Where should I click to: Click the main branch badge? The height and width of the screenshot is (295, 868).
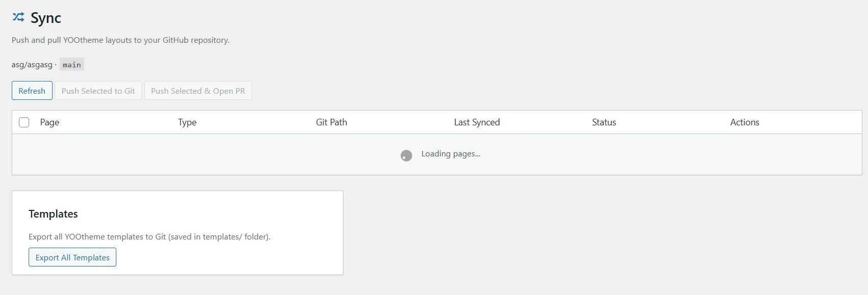pos(71,64)
